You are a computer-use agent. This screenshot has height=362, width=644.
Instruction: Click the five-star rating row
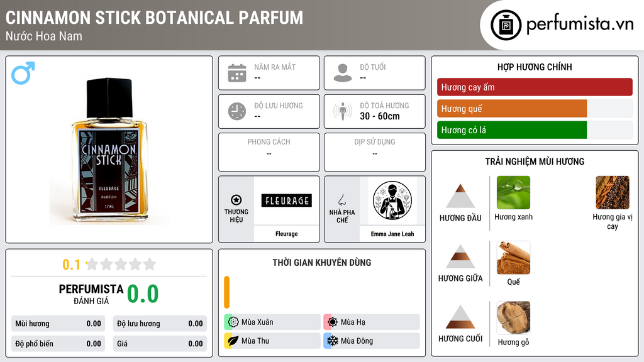pyautogui.click(x=121, y=264)
